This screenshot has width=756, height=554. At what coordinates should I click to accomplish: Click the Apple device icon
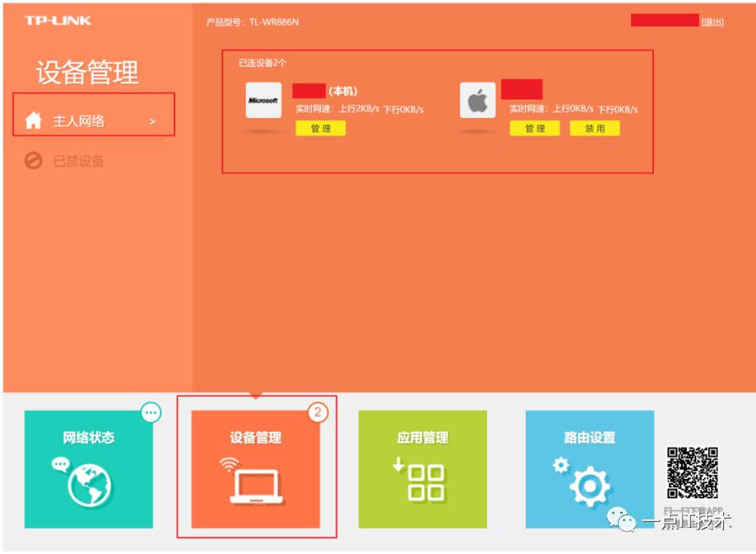pos(477,100)
